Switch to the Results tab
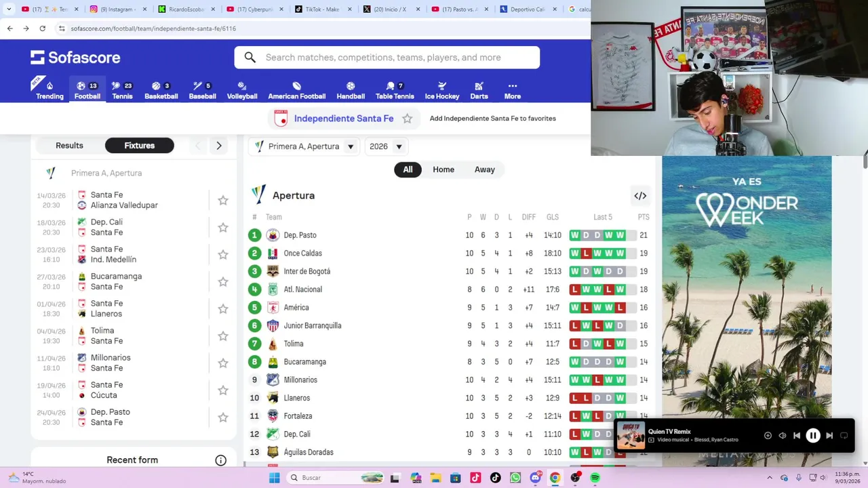The height and width of the screenshot is (488, 868). (69, 146)
